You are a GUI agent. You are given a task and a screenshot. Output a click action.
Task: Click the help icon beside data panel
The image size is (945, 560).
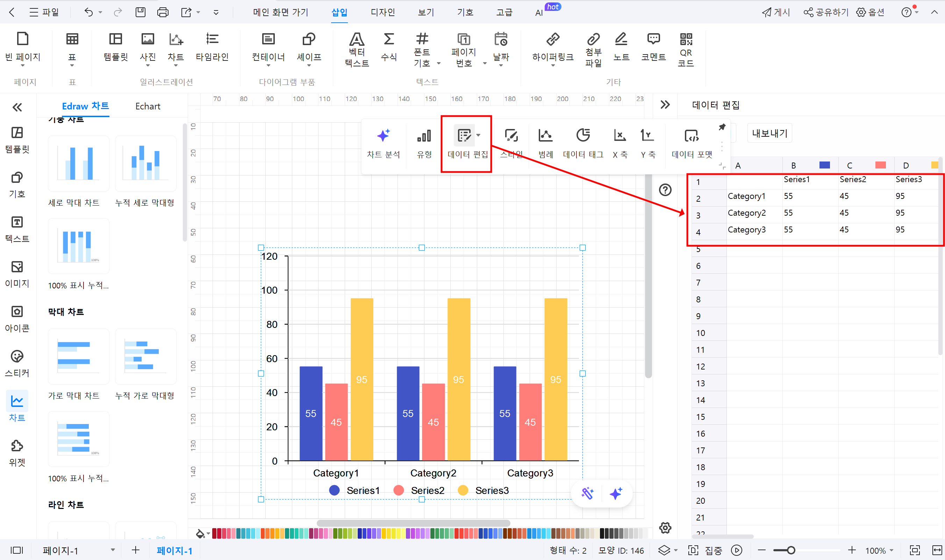pos(665,189)
